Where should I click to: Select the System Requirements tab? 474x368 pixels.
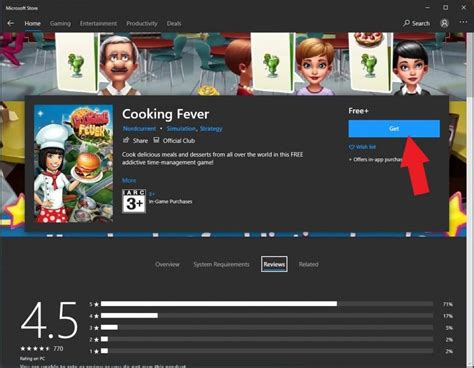[x=221, y=264]
